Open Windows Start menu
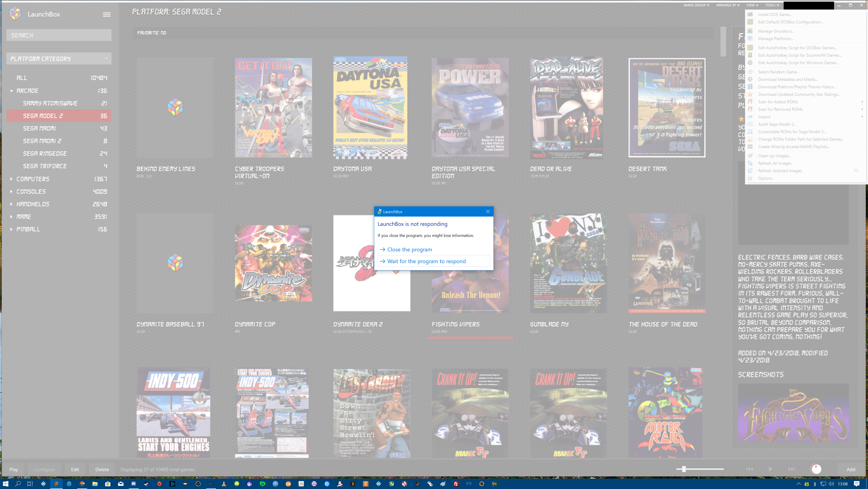Screen dimensions: 868x489 (x=5, y=484)
